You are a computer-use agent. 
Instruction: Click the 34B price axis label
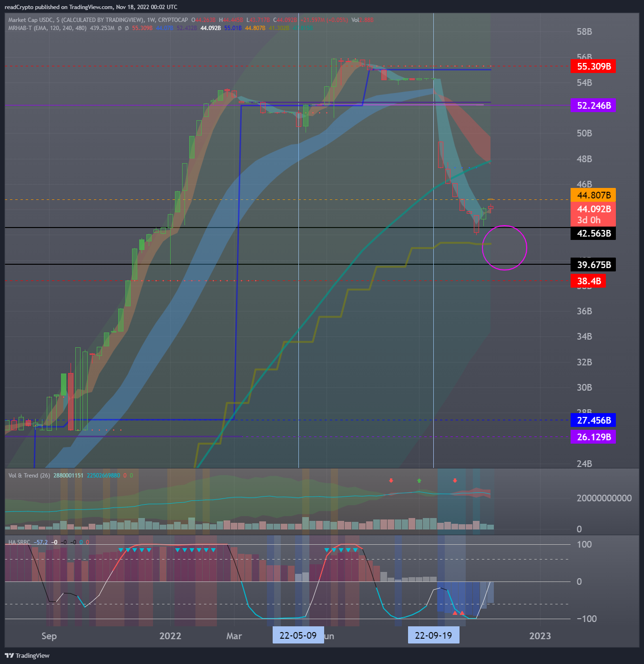click(x=584, y=336)
